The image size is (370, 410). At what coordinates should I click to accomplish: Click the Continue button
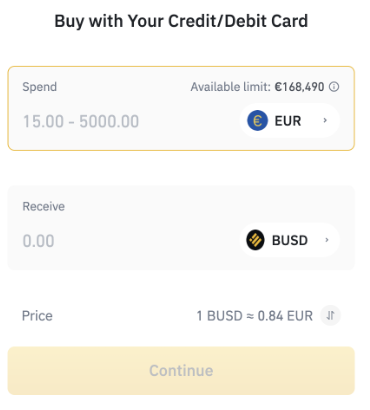[x=181, y=371]
